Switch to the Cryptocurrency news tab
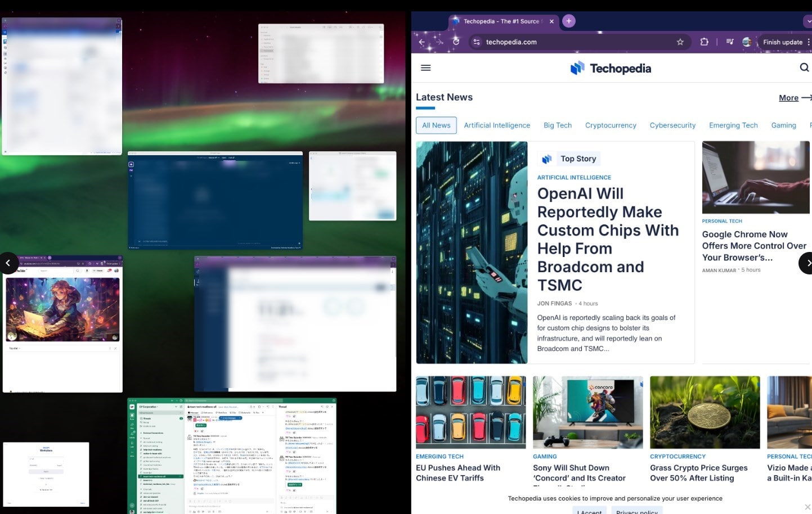 [x=611, y=125]
